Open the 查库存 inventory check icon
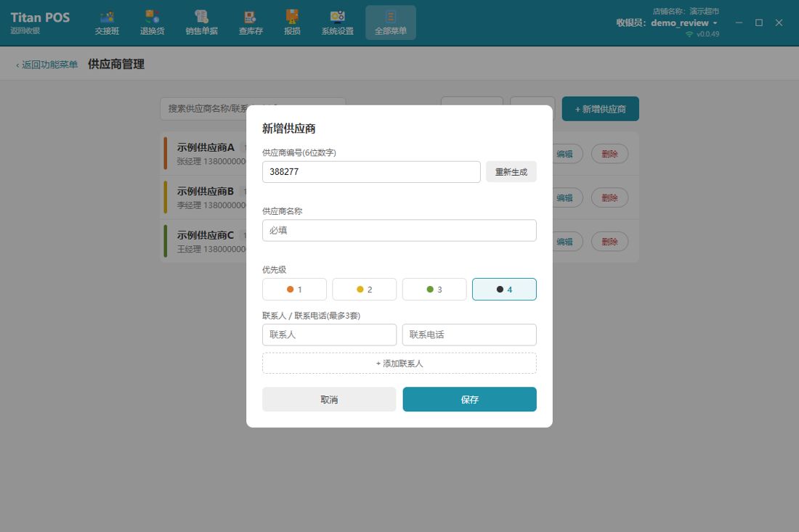This screenshot has width=799, height=532. click(x=250, y=23)
